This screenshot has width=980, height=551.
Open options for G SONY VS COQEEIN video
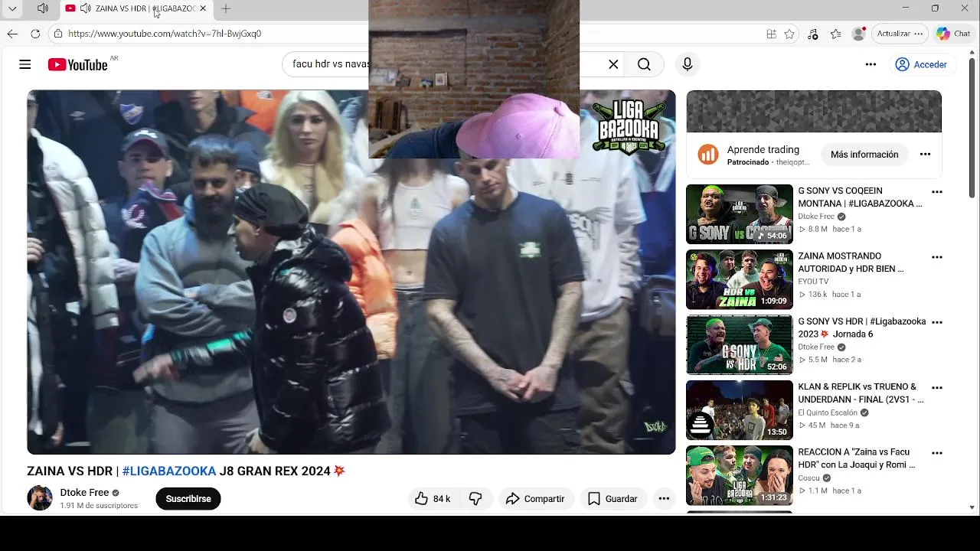(936, 192)
